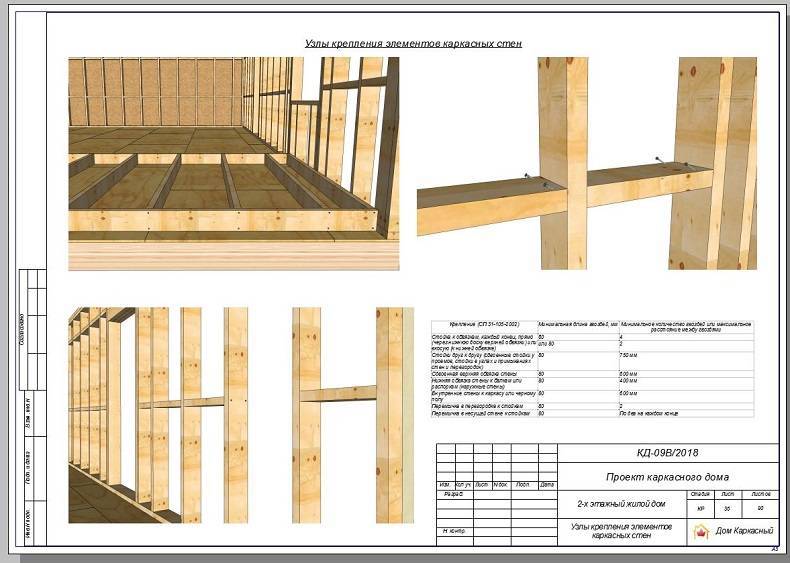Select the 'Подп.' column label
The image size is (790, 563).
point(524,485)
